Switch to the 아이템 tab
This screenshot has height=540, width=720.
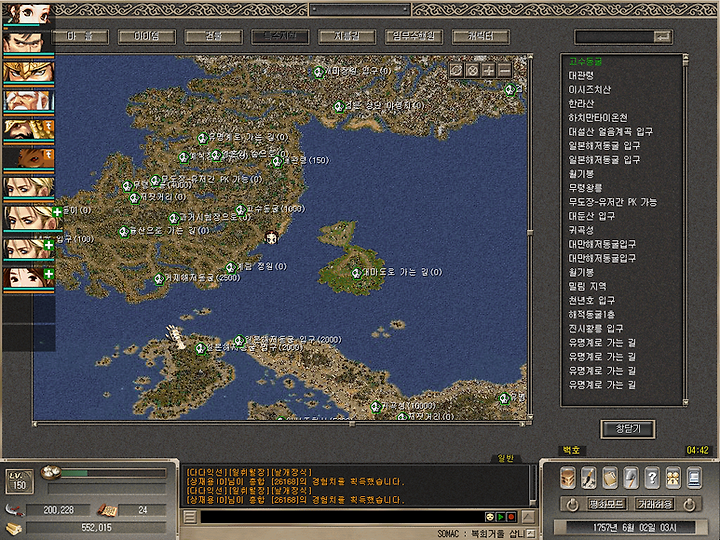tap(147, 37)
